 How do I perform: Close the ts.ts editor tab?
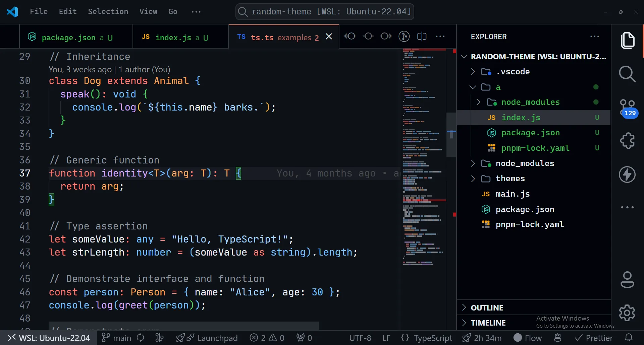(x=329, y=37)
